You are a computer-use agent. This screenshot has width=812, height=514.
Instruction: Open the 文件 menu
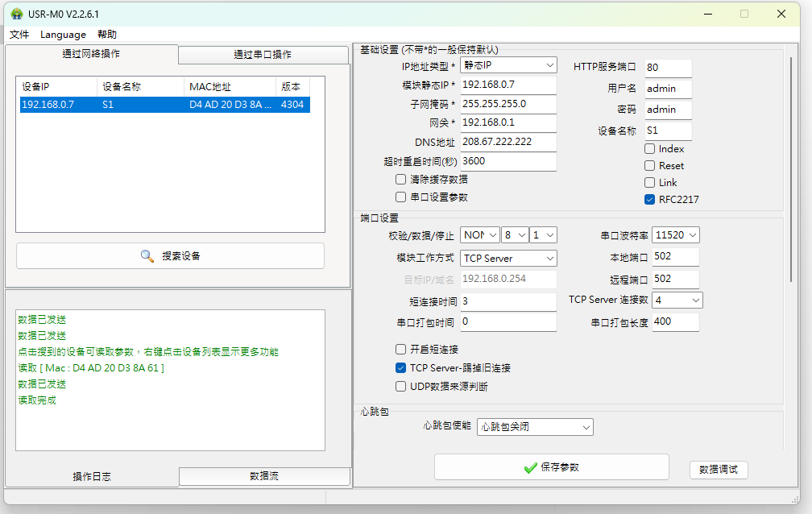19,35
